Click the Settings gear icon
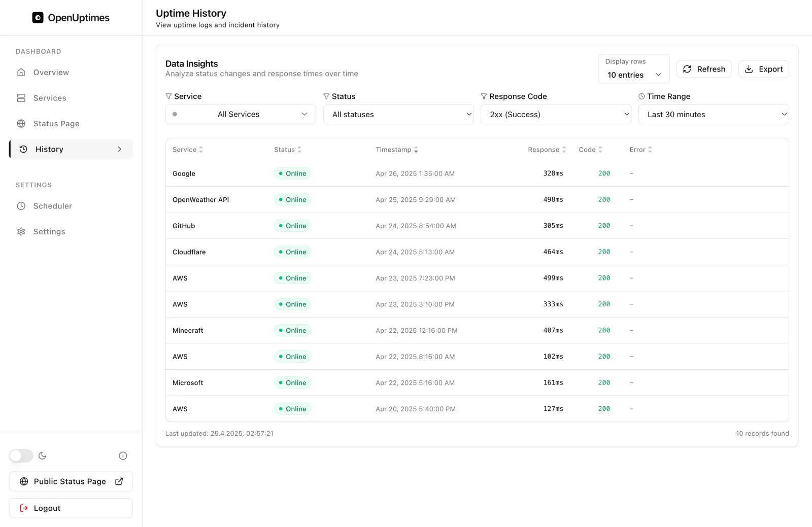This screenshot has width=812, height=527. tap(21, 232)
